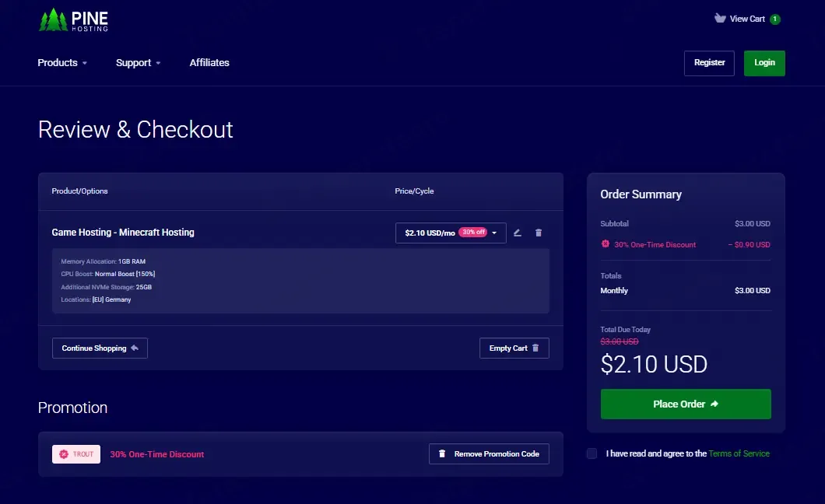This screenshot has height=504, width=825.
Task: Click Remove Promotion Code
Action: coord(489,454)
